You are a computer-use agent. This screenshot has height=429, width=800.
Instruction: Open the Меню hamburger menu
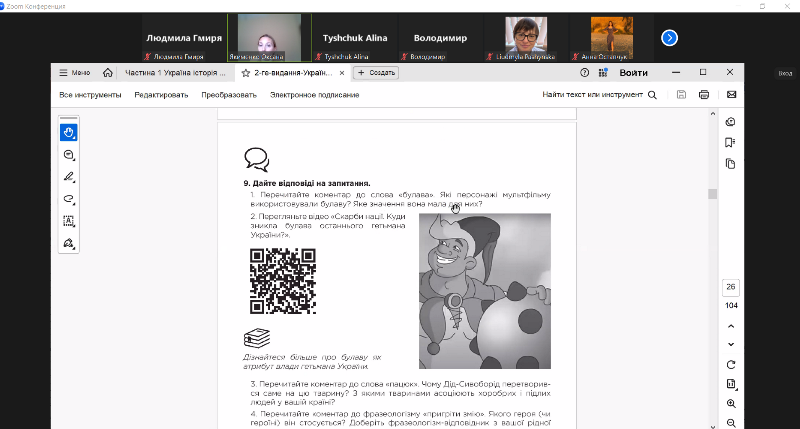click(75, 73)
